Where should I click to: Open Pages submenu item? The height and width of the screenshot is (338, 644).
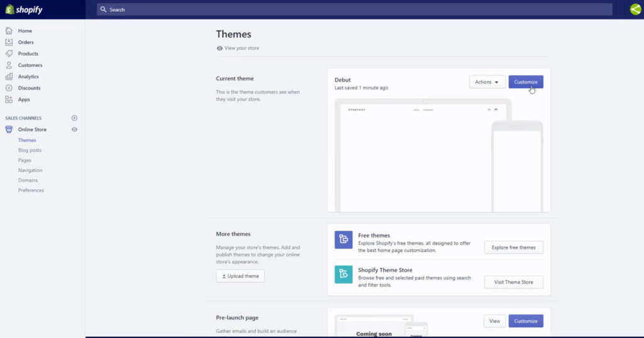click(25, 160)
